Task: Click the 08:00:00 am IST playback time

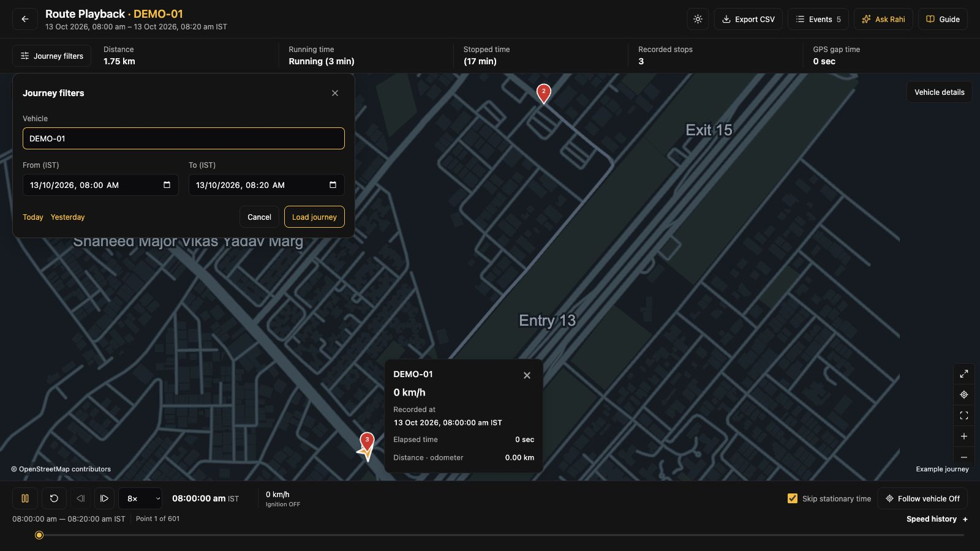Action: pyautogui.click(x=205, y=498)
